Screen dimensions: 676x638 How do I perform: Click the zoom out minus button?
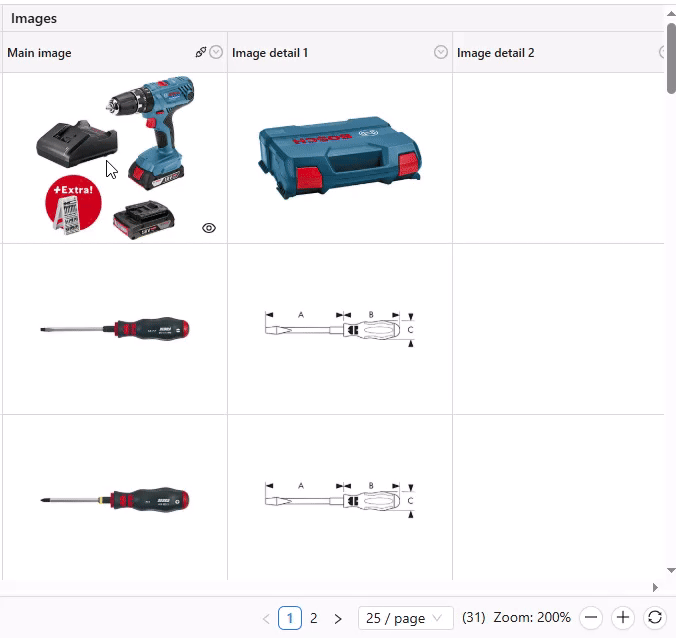(x=591, y=618)
